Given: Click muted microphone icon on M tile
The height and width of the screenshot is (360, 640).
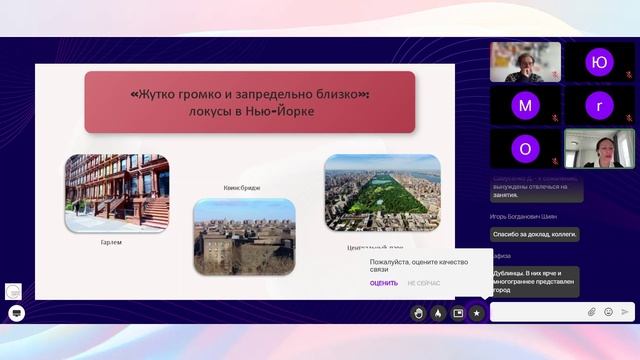Looking at the screenshot, I should pyautogui.click(x=555, y=118).
